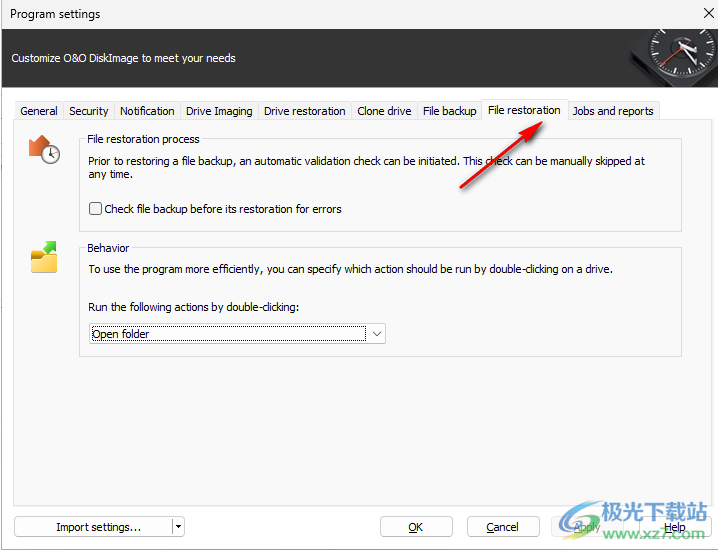Switch to Drive Imaging tab

(x=219, y=111)
